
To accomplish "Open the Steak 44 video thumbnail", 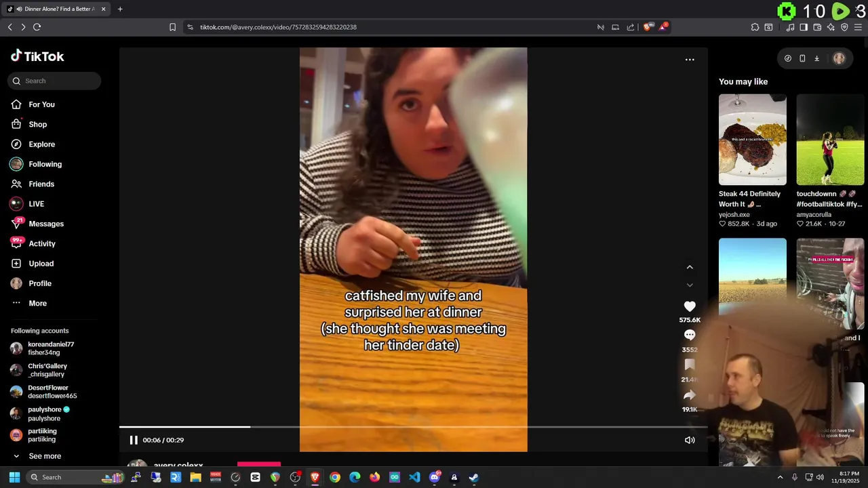I will point(753,140).
